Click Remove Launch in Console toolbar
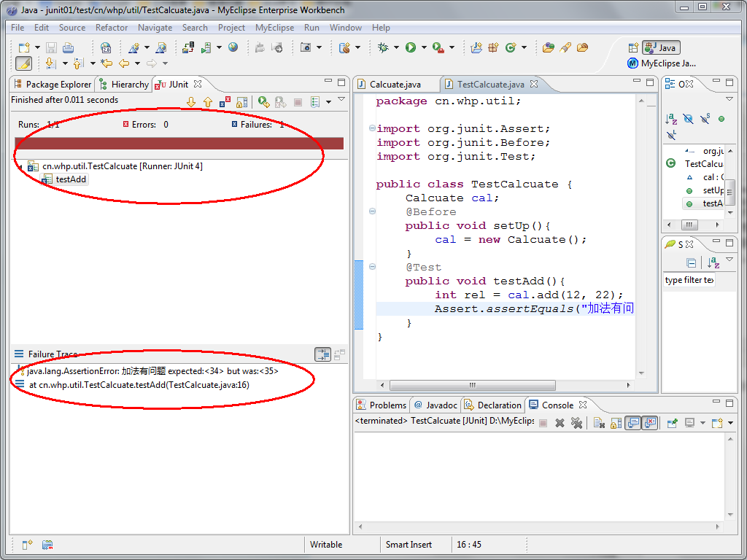The image size is (747, 560). 560,423
